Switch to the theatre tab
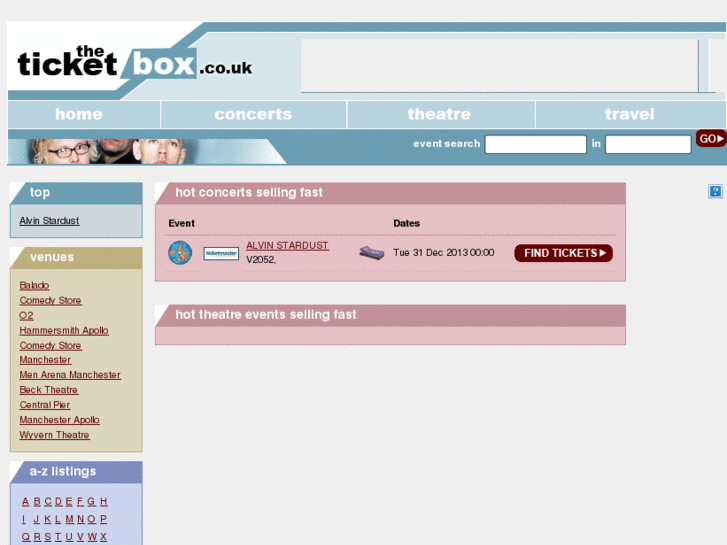Image resolution: width=727 pixels, height=545 pixels. [x=439, y=114]
